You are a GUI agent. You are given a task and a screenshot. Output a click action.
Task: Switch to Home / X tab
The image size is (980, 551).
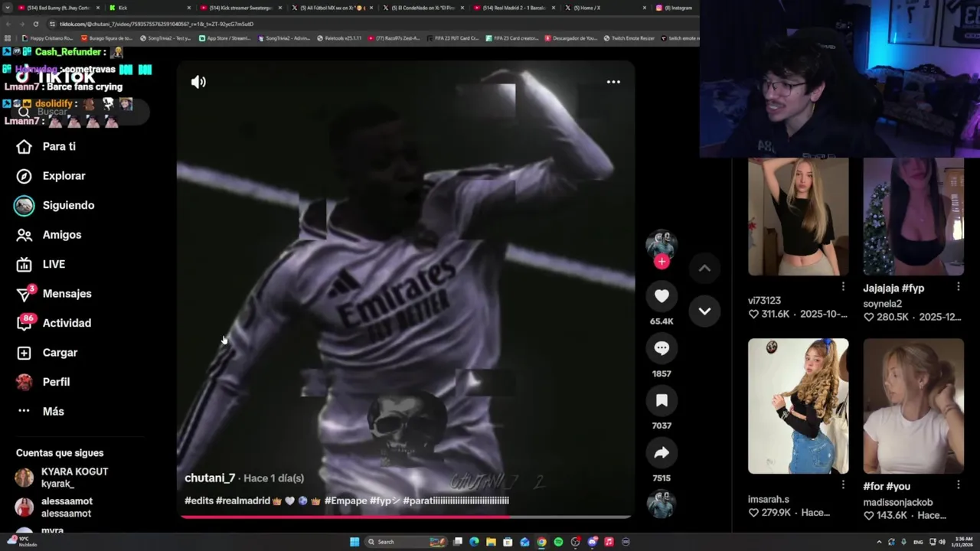tap(605, 8)
